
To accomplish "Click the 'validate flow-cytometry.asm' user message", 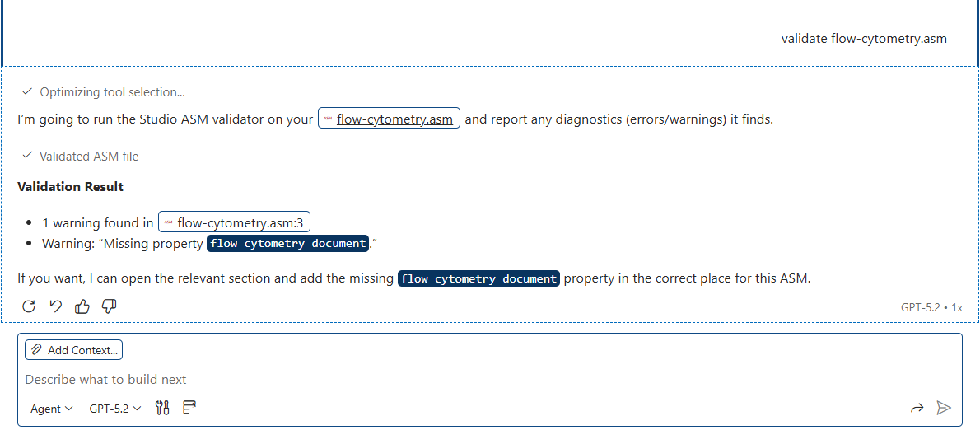I will tap(863, 39).
